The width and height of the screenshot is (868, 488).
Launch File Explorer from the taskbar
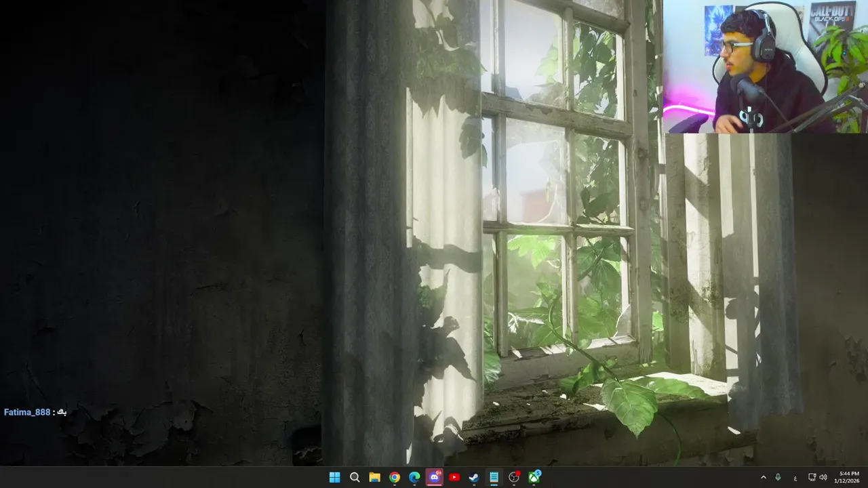[x=374, y=477]
